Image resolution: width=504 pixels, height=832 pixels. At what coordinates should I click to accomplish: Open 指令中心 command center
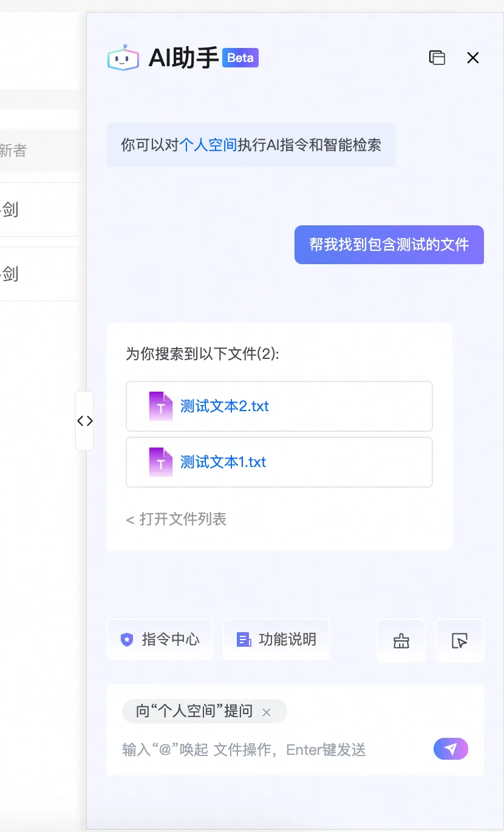160,639
